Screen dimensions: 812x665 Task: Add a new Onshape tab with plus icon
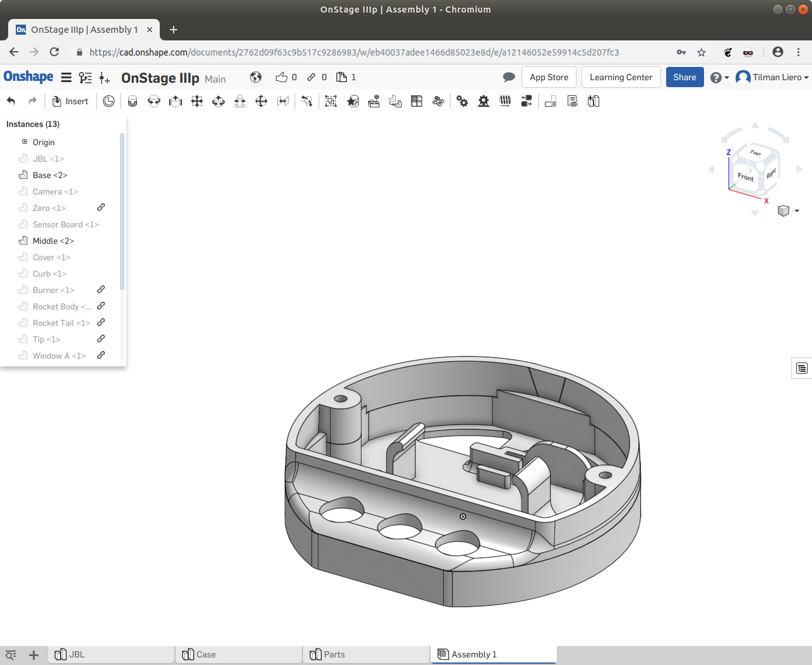(34, 655)
